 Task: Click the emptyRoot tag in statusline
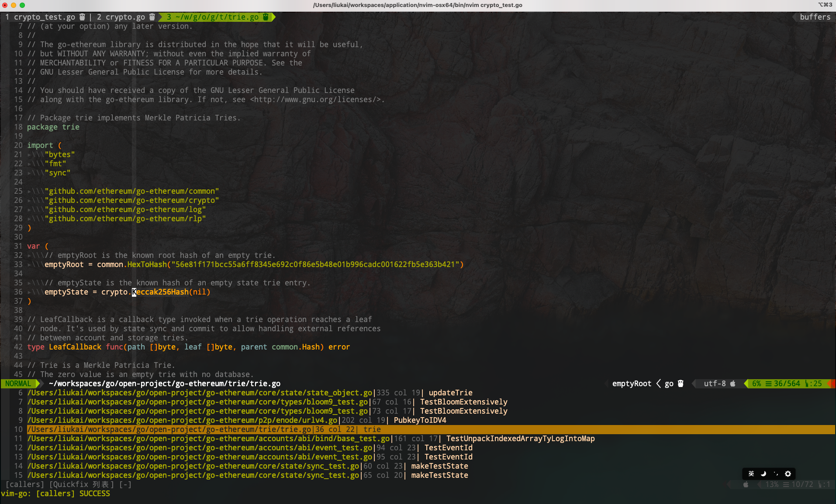(632, 384)
